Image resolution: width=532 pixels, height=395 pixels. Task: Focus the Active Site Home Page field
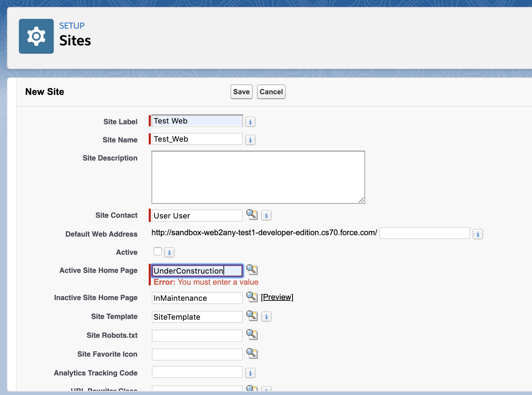[x=197, y=271]
